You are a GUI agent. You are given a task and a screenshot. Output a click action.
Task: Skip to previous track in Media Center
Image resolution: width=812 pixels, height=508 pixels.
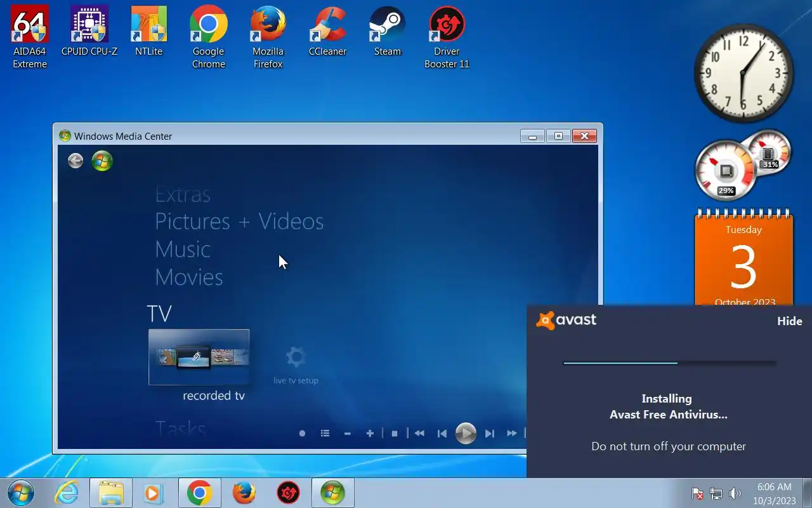[x=442, y=434]
